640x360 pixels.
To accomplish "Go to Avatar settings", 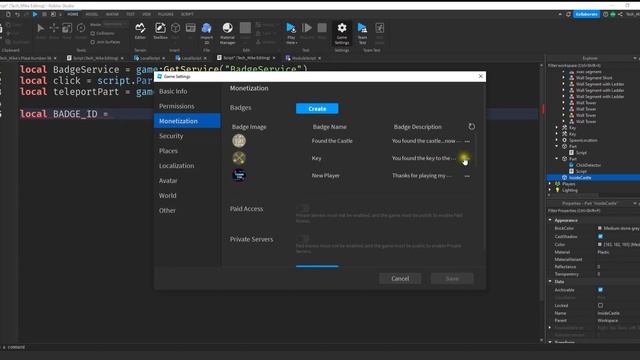I will (x=187, y=180).
